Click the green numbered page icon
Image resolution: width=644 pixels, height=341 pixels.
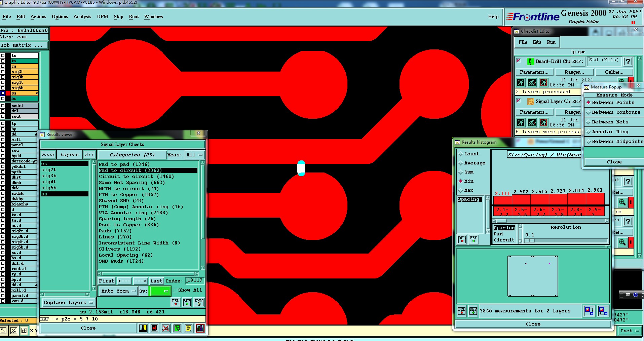click(x=177, y=328)
